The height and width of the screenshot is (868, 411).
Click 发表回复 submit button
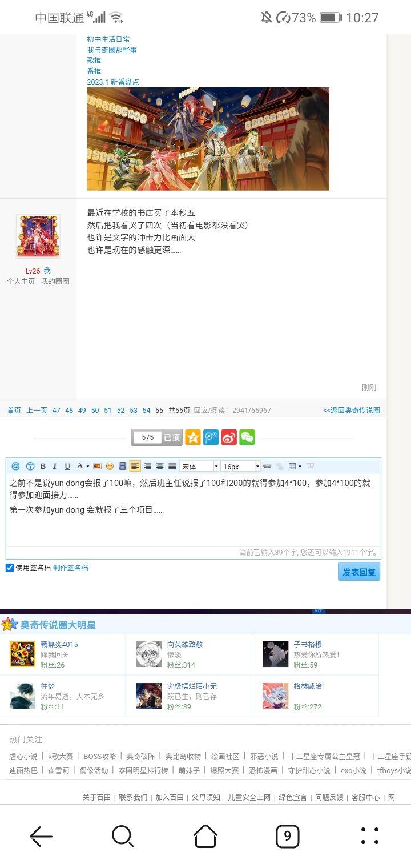[359, 572]
